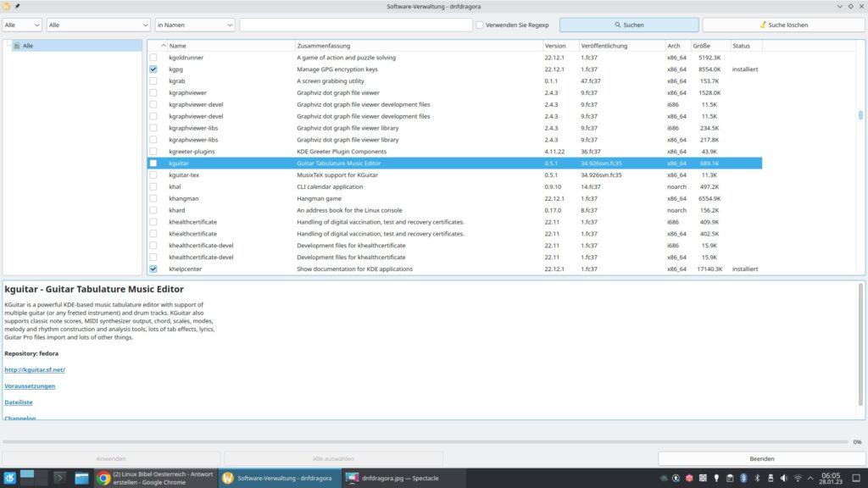Sort by Veröffentlichung column header
The height and width of the screenshot is (488, 868).
pos(622,46)
